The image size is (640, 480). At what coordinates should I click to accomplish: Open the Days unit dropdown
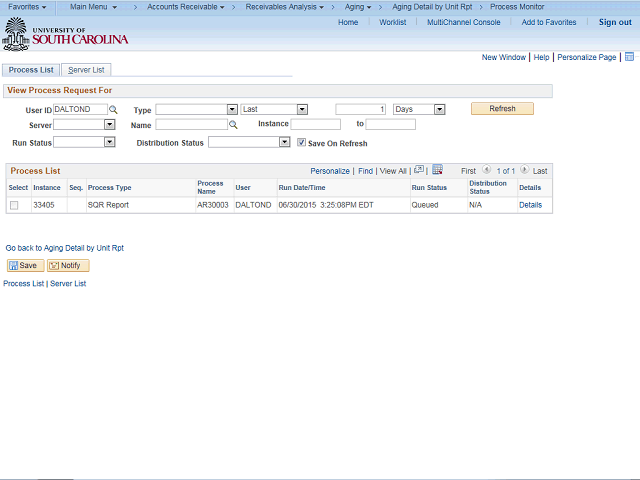(x=439, y=109)
